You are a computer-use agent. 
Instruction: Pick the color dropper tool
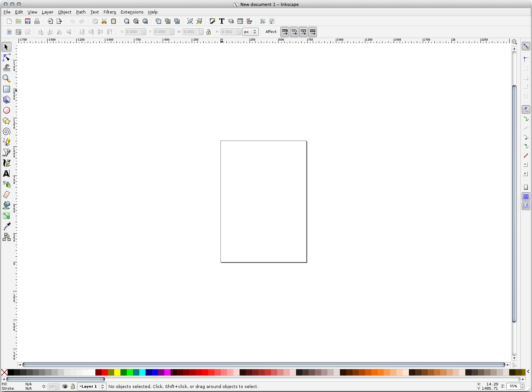tap(7, 226)
